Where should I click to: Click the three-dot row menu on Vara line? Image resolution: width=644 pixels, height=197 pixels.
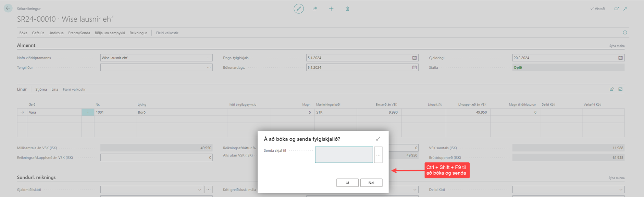point(88,112)
